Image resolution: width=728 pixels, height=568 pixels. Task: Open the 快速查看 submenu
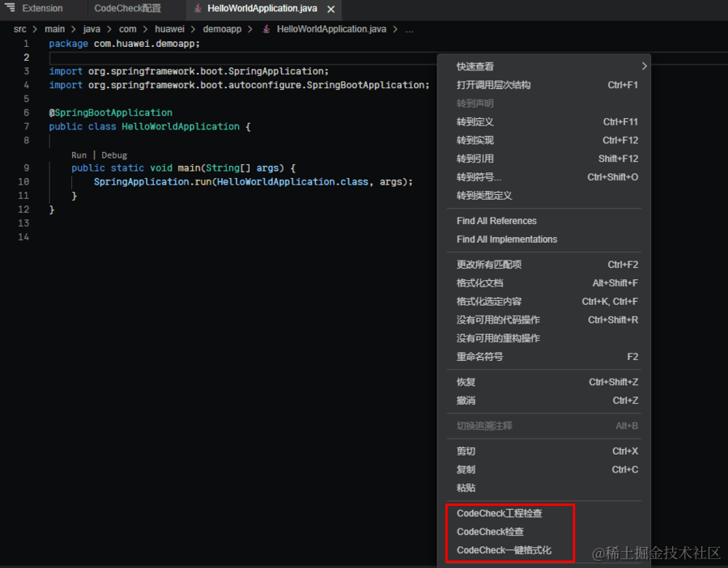point(543,66)
